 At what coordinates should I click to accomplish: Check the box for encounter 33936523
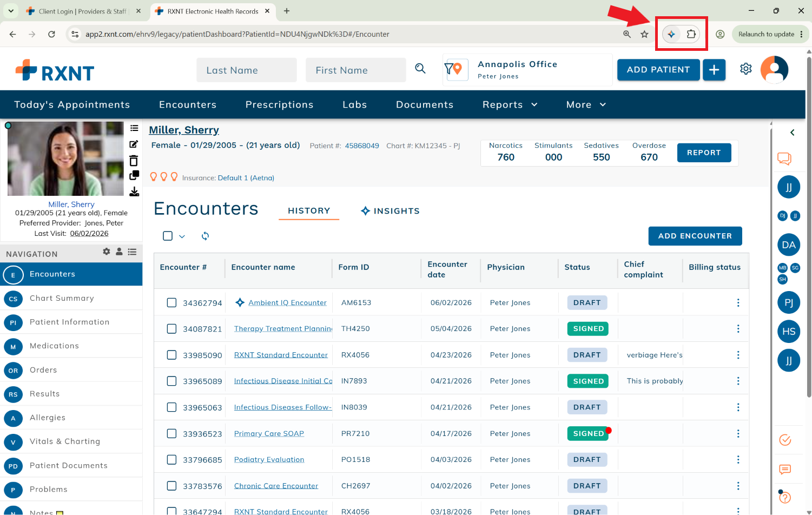point(171,433)
